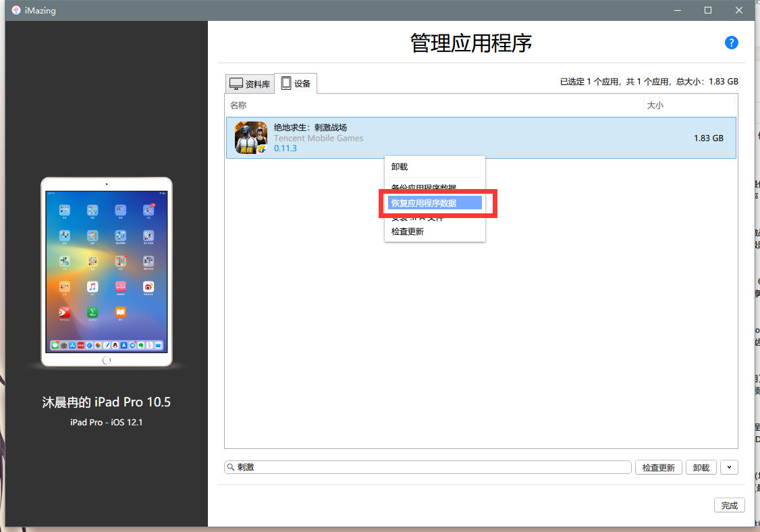Choose 备份应用程序数据 in context menu
The height and width of the screenshot is (532, 760).
coord(424,187)
